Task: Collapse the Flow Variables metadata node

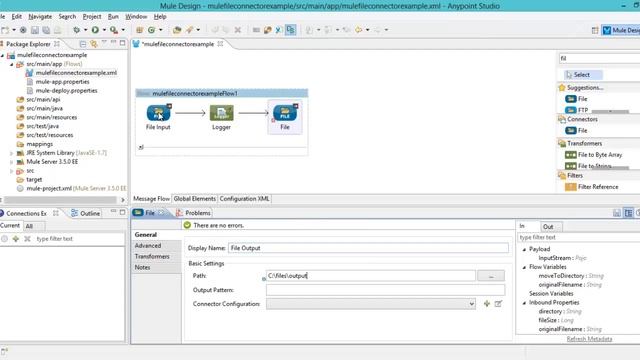Action: click(x=524, y=267)
